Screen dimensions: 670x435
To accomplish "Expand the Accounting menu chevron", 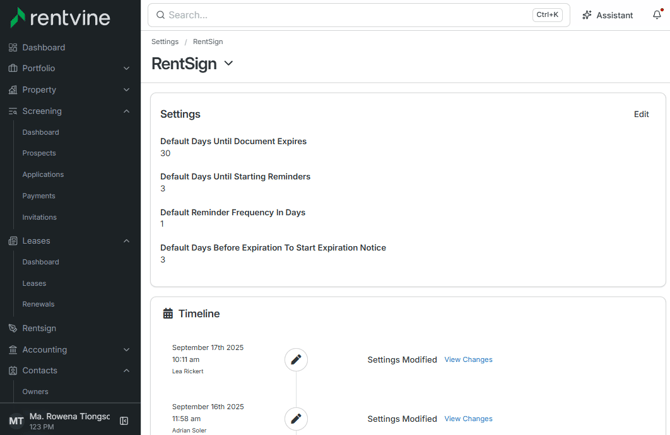I will coord(126,350).
